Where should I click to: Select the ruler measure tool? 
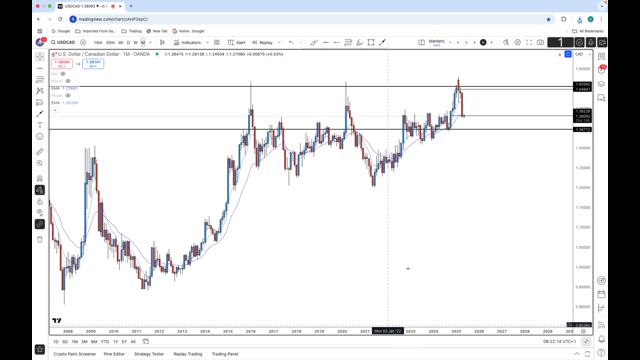click(x=40, y=152)
